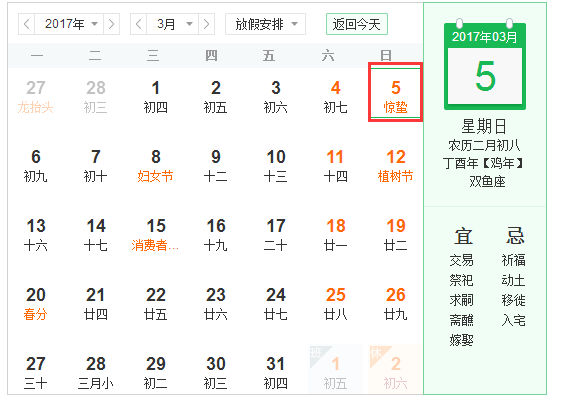Screen dimensions: 565x400
Task: Select March 18 廿一 date
Action: click(335, 235)
